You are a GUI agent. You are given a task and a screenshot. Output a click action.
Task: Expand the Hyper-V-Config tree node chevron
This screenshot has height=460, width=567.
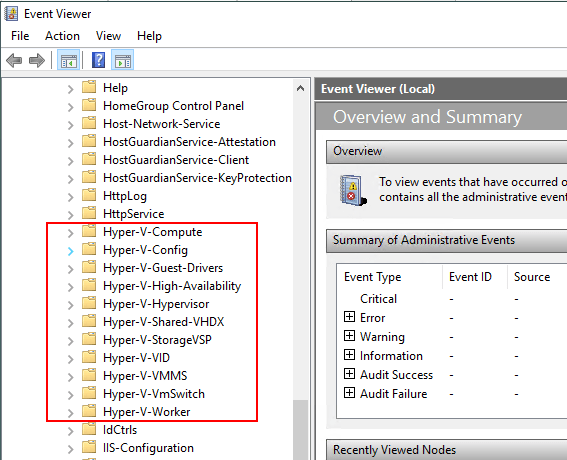tap(71, 251)
